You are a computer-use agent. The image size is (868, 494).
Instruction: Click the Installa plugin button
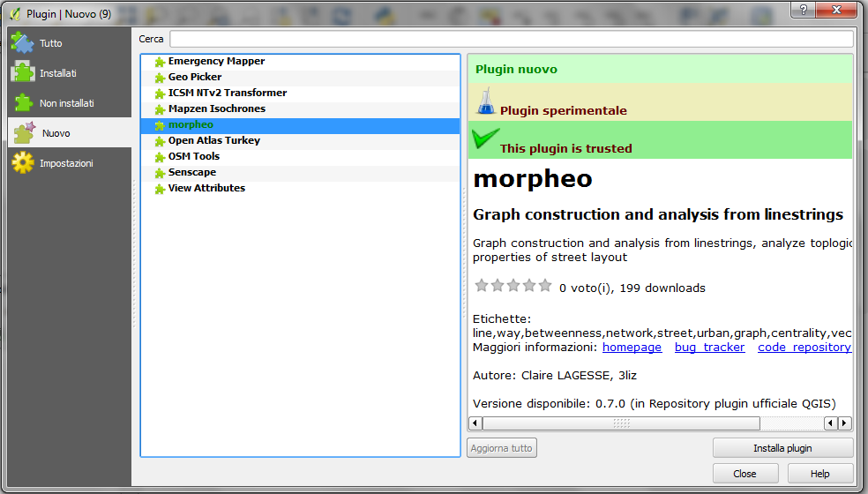782,448
